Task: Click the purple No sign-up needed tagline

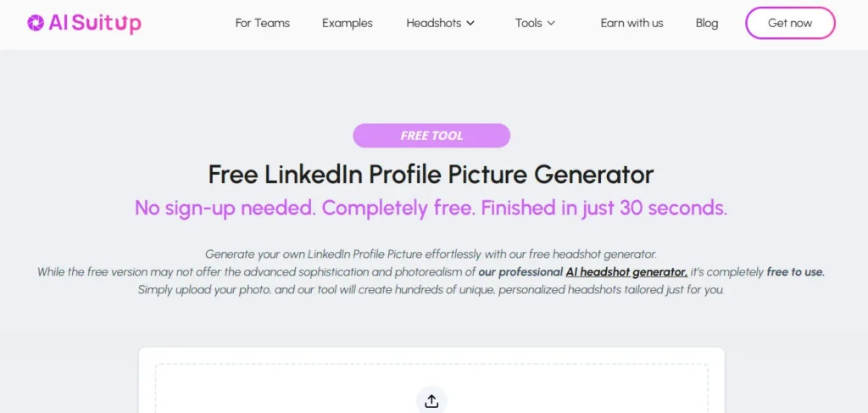Action: [431, 208]
